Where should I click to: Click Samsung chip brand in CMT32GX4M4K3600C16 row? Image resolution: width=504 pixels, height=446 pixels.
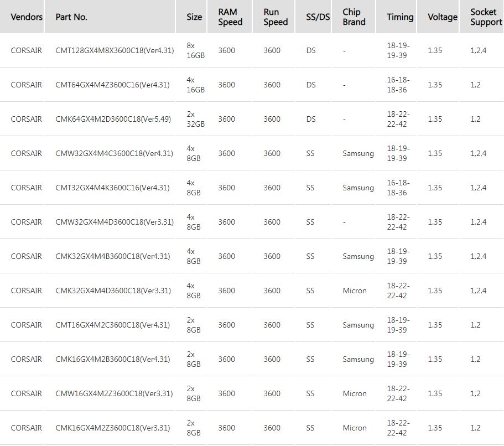(358, 188)
